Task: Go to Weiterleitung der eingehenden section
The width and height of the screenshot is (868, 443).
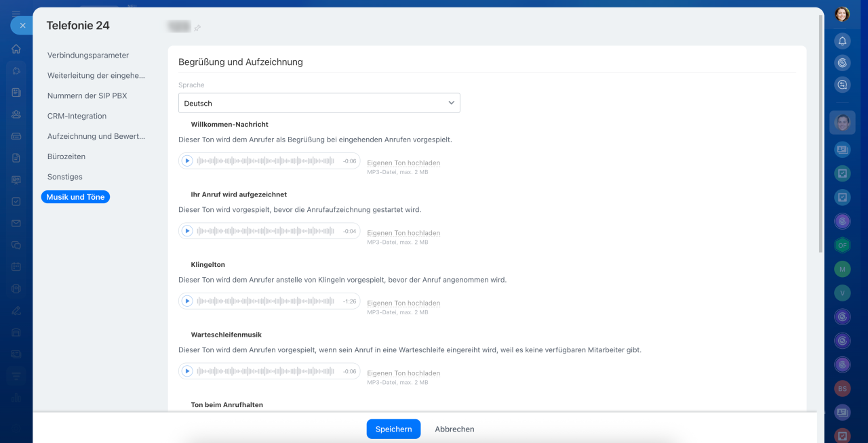Action: click(x=96, y=76)
